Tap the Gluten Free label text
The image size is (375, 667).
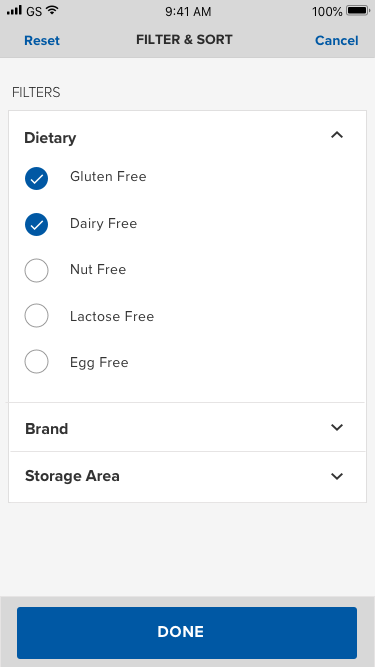click(108, 177)
